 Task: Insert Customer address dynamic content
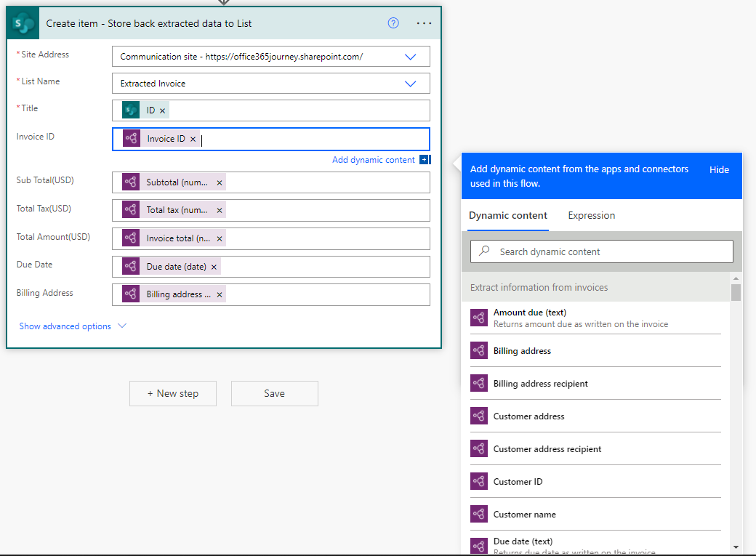click(595, 416)
